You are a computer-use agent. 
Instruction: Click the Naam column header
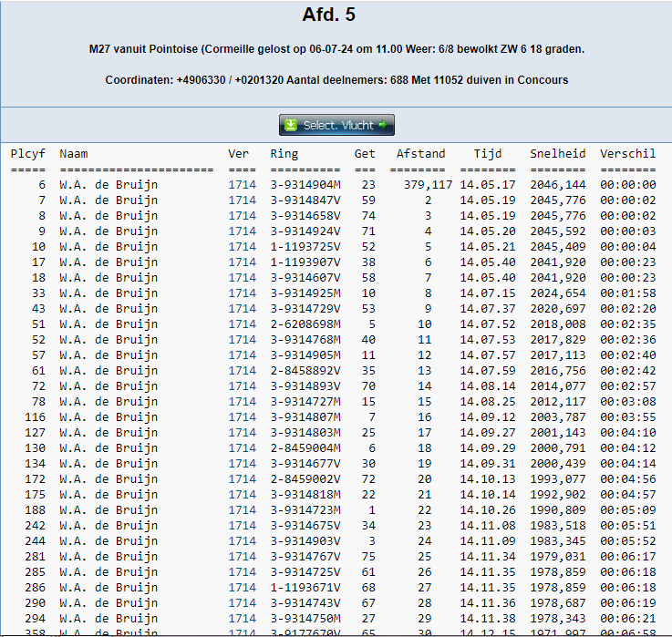click(x=74, y=154)
